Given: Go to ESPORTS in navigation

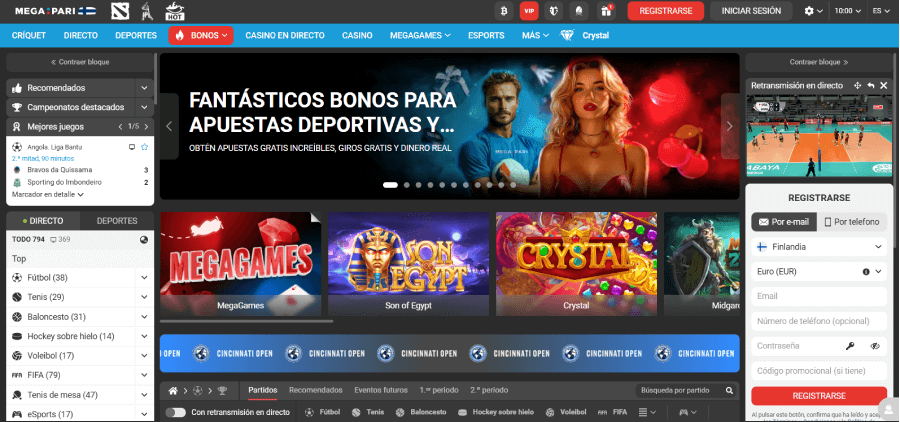Looking at the screenshot, I should point(486,35).
